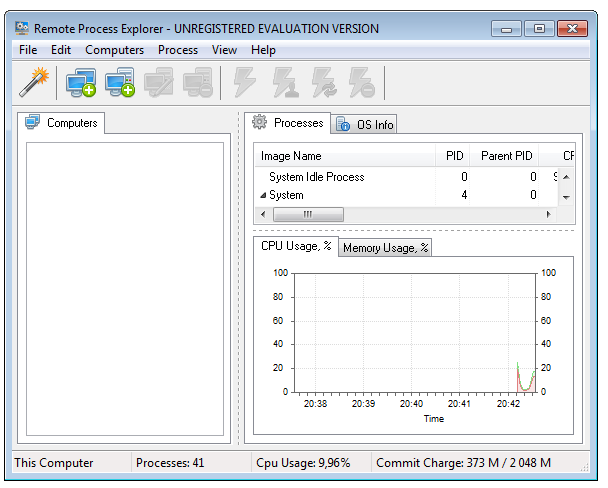Screen dimensions: 608x488
Task: Click the greyed New Process lightning icon
Action: pyautogui.click(x=245, y=82)
